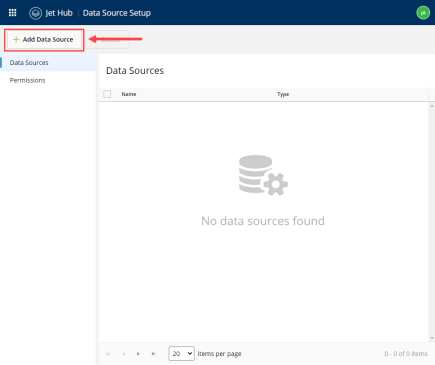
Task: Go to the previous page arrow
Action: tap(123, 354)
